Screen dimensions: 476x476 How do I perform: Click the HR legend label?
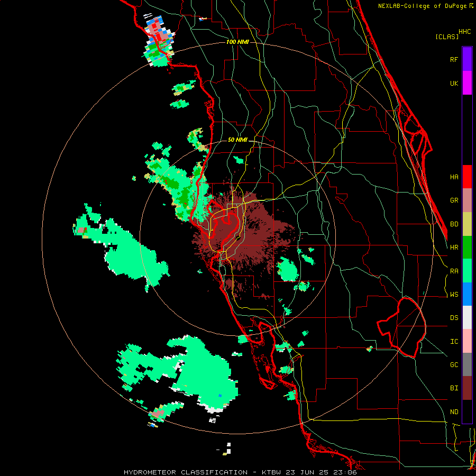pyautogui.click(x=454, y=248)
